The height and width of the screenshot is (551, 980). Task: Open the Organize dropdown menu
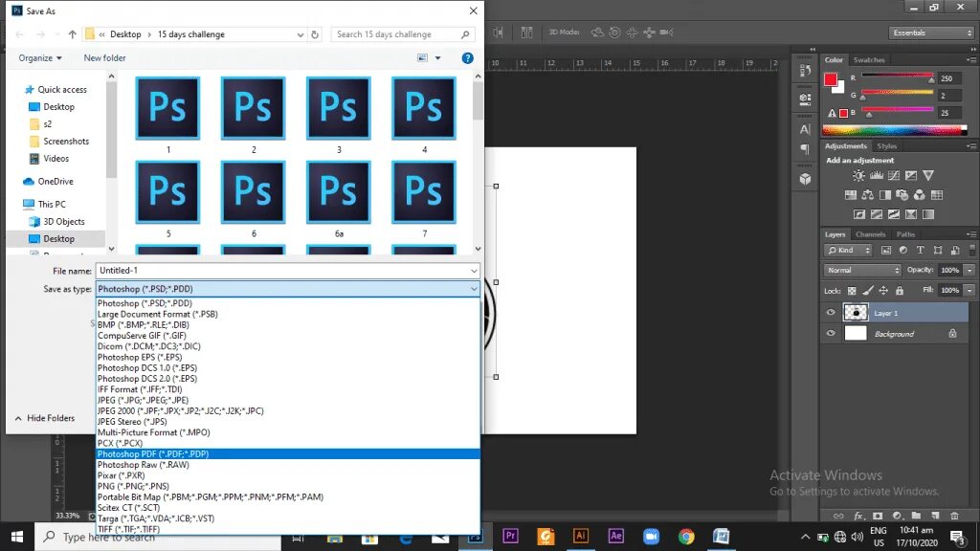click(x=40, y=58)
